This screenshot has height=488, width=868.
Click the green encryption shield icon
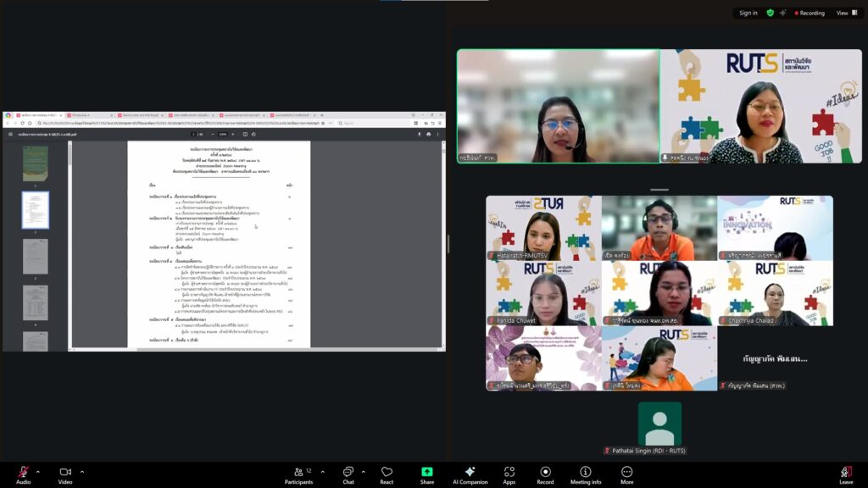pos(770,13)
